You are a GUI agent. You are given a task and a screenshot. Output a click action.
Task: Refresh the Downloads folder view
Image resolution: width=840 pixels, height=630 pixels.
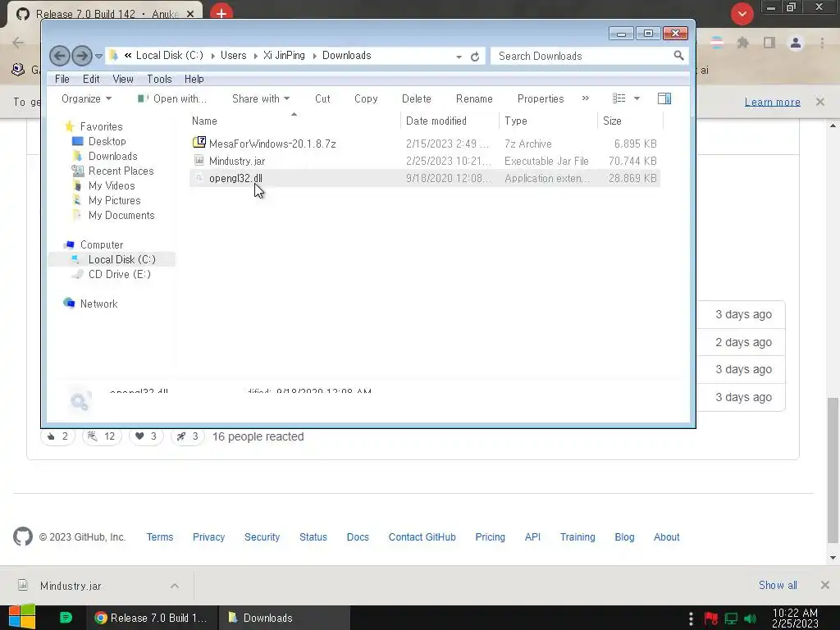[475, 57]
